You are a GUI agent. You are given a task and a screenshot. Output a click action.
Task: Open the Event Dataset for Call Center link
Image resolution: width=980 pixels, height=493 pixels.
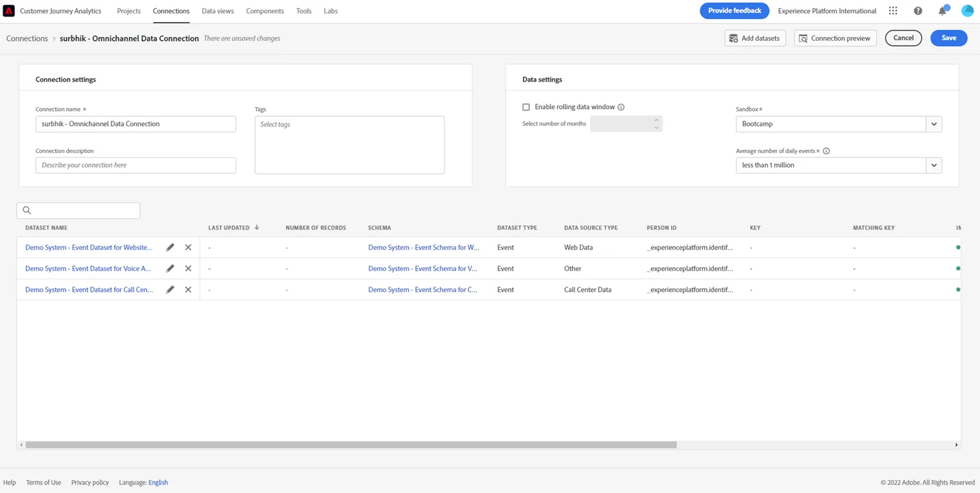tap(89, 290)
